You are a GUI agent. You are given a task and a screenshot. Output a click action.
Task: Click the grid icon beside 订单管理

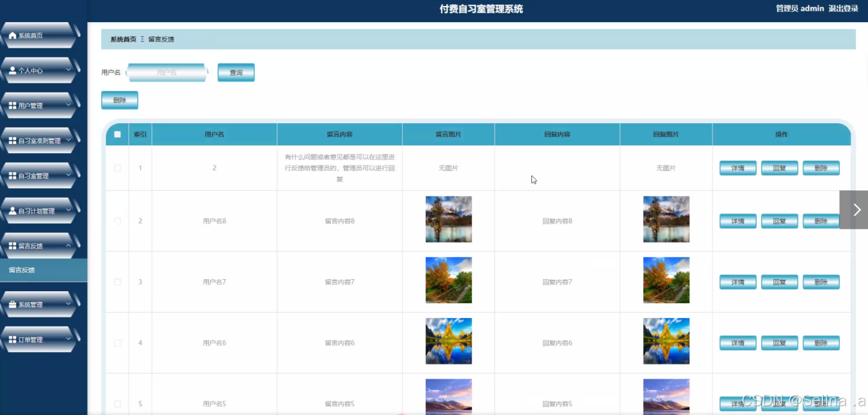pyautogui.click(x=13, y=339)
